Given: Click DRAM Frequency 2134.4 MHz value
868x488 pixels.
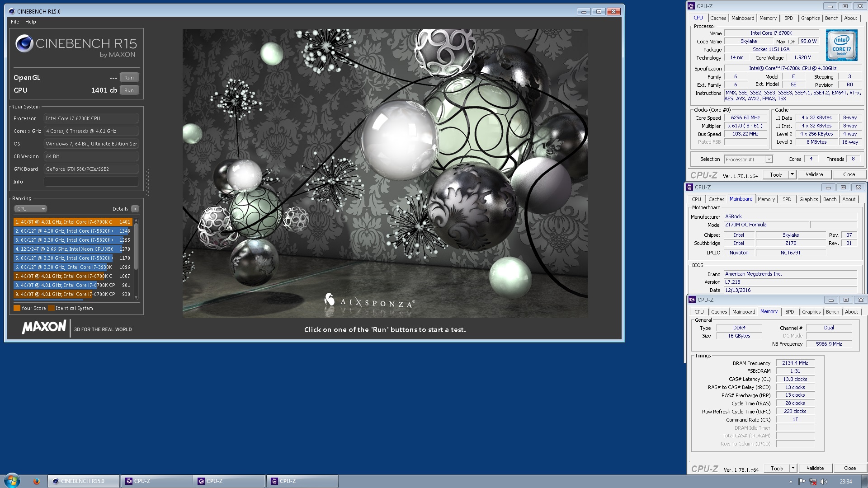Looking at the screenshot, I should pyautogui.click(x=795, y=363).
